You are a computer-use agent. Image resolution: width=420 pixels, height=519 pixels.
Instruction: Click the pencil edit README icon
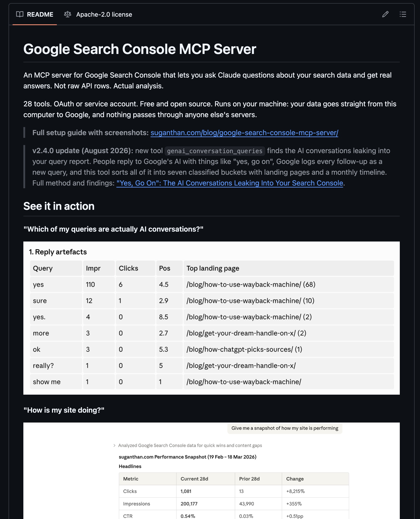pos(385,14)
